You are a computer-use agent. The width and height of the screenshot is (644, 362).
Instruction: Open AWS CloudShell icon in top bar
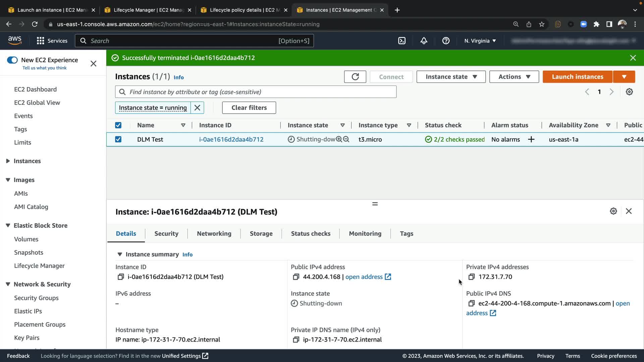(x=402, y=41)
